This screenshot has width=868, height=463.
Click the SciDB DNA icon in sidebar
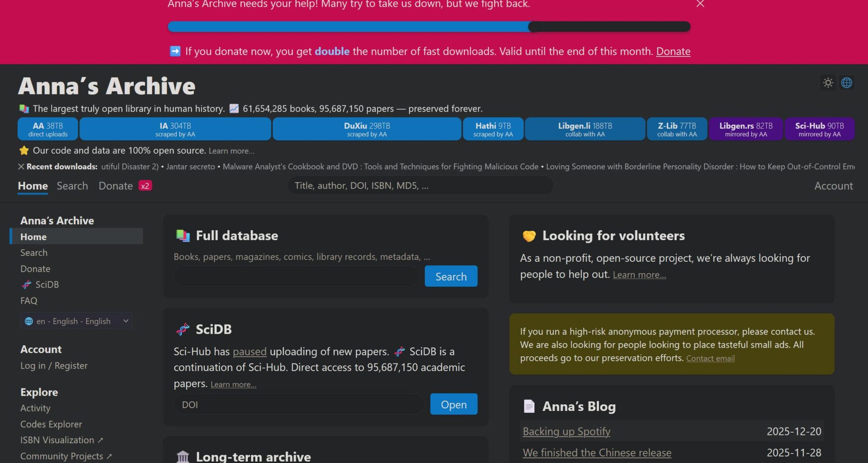tap(27, 284)
